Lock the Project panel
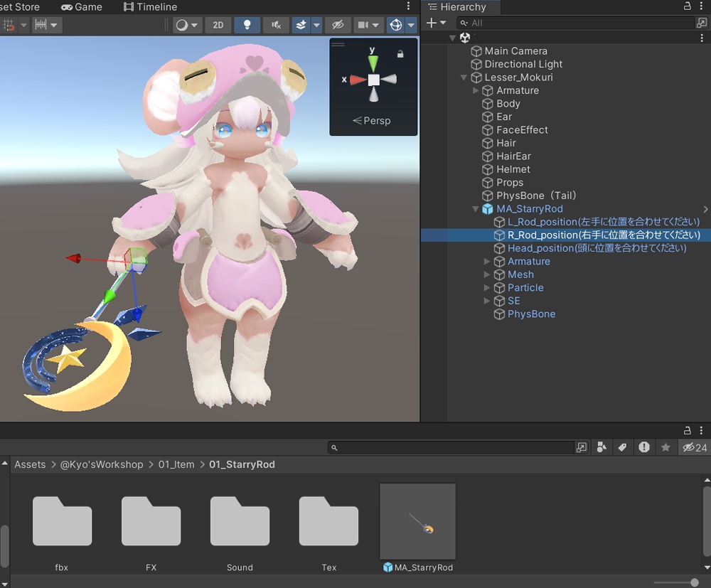 pyautogui.click(x=688, y=430)
